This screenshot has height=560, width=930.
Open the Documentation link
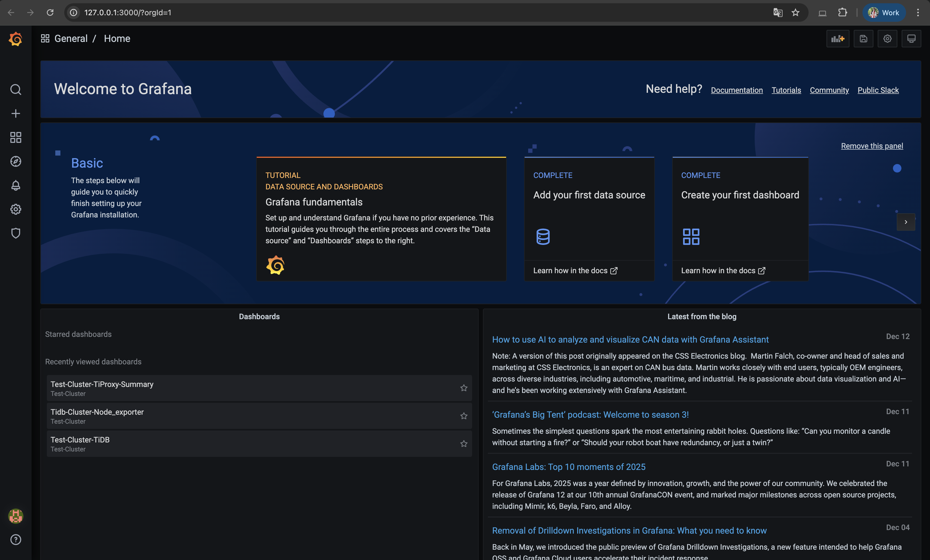pos(737,90)
